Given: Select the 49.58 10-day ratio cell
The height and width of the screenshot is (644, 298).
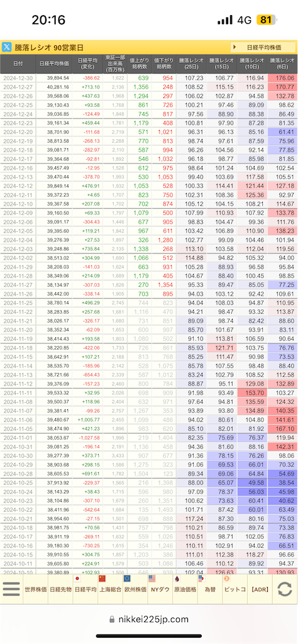Looking at the screenshot, I should [252, 484].
